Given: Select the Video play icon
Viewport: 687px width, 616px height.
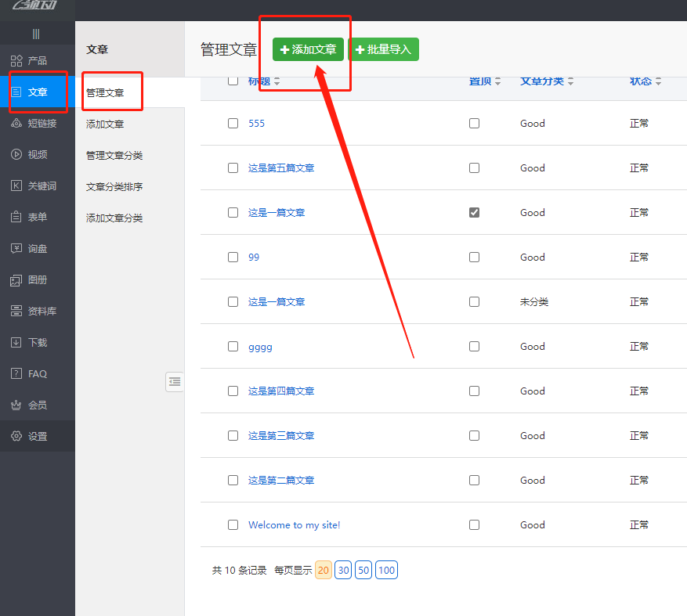Looking at the screenshot, I should 16,155.
